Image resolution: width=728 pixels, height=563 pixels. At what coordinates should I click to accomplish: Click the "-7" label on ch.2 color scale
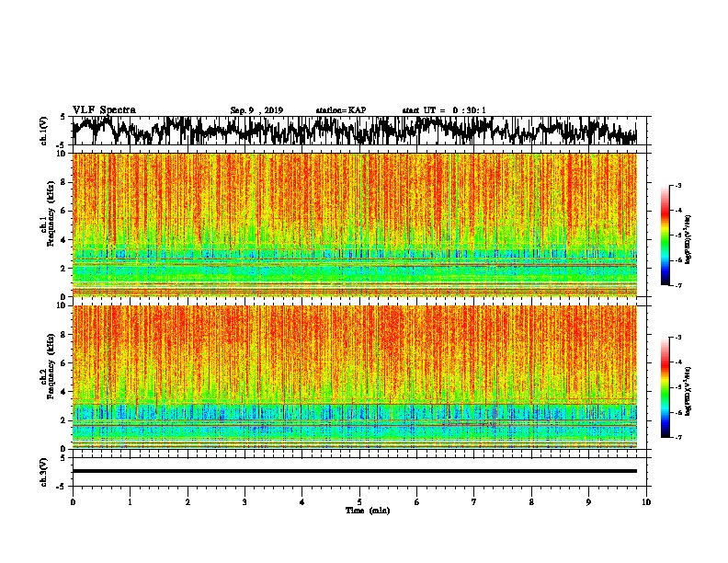(x=678, y=437)
